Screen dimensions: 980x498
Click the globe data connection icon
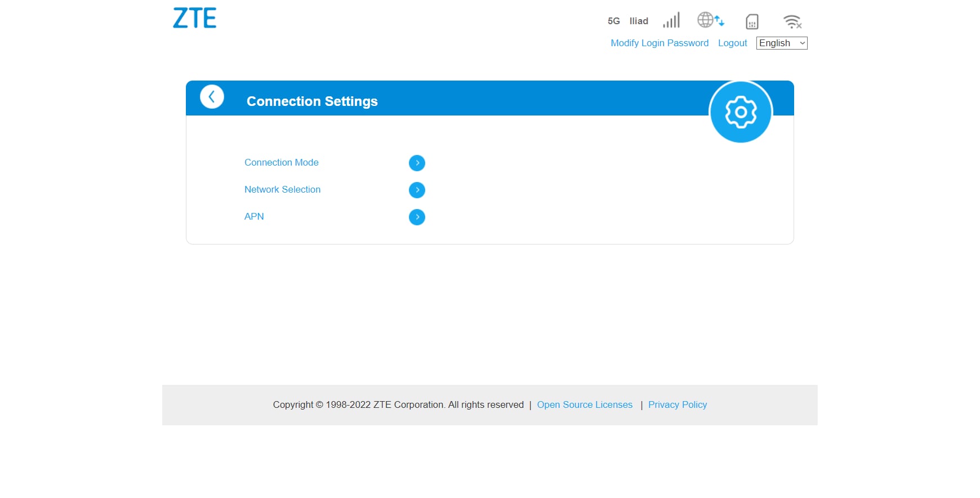pos(711,20)
